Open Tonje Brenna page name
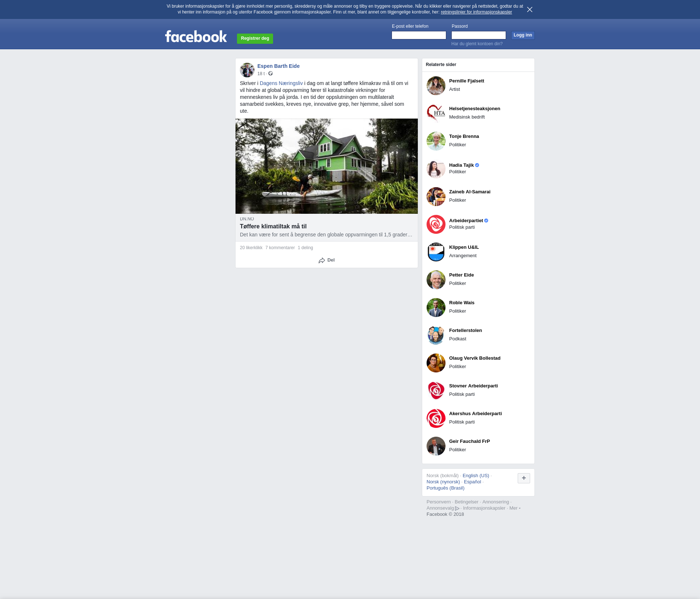This screenshot has height=599, width=700. (464, 136)
